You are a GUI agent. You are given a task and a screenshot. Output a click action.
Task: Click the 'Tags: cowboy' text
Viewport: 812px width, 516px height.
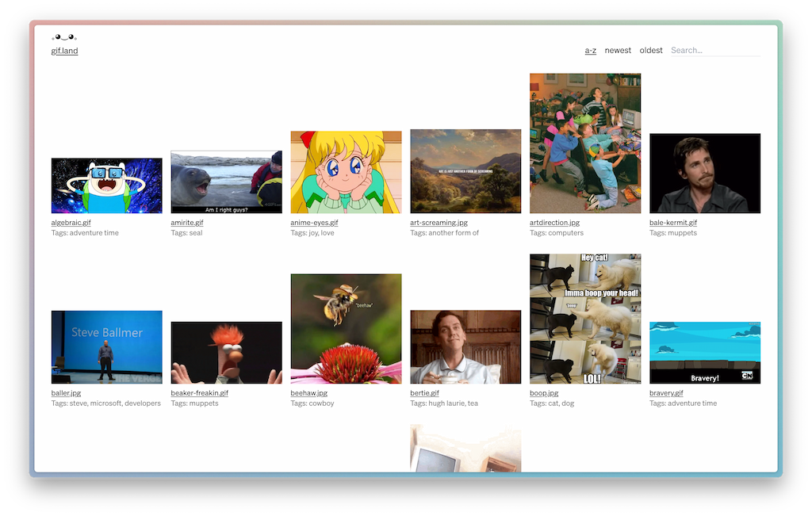(312, 403)
